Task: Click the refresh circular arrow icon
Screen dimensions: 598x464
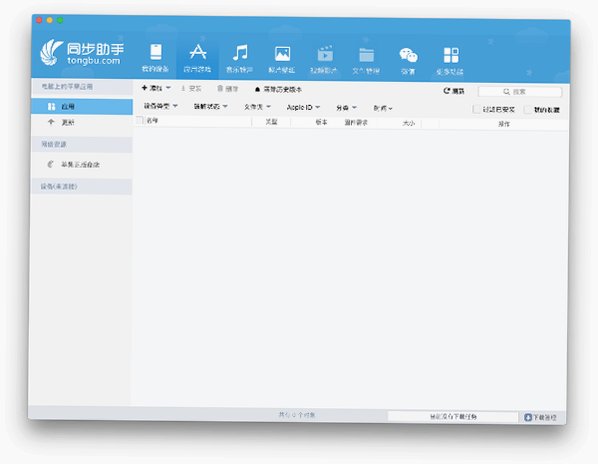Action: pyautogui.click(x=447, y=91)
